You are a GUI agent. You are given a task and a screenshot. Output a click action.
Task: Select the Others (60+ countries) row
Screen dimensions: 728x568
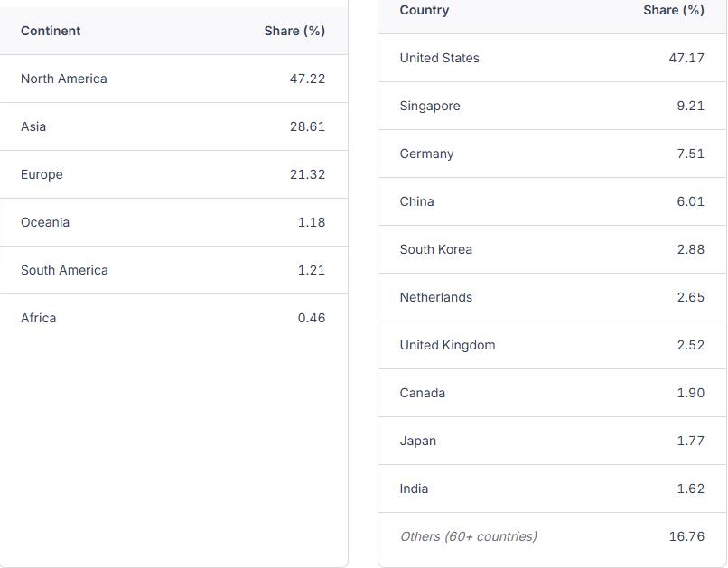click(x=468, y=536)
